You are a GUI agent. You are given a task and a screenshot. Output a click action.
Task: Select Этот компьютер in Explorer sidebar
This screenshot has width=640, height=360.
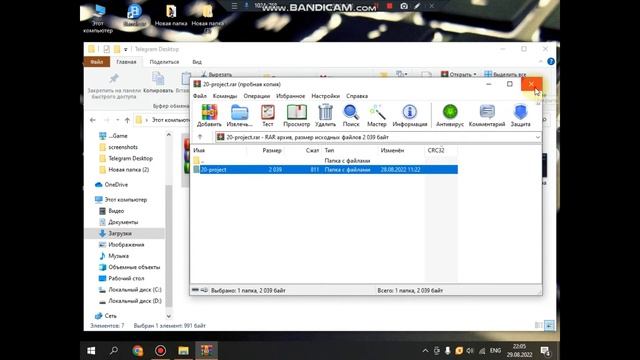pos(125,200)
